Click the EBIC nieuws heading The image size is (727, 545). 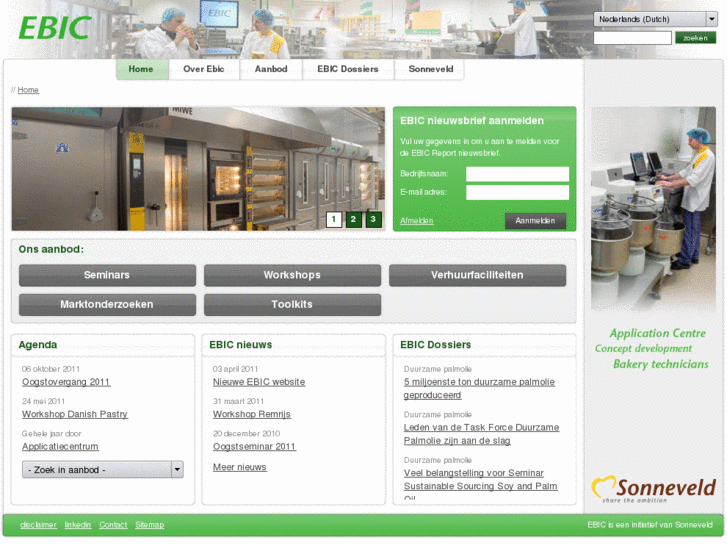pyautogui.click(x=241, y=345)
